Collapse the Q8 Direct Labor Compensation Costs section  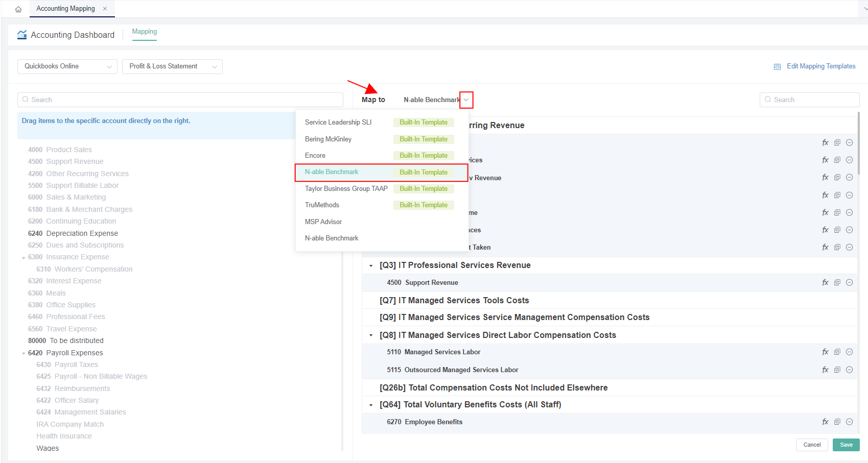coord(371,335)
